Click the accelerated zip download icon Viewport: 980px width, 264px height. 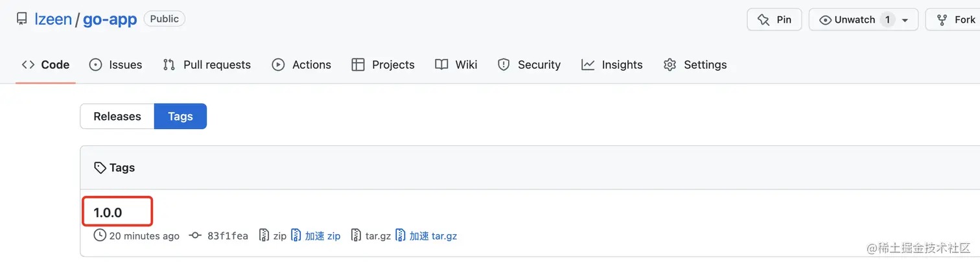pyautogui.click(x=296, y=236)
